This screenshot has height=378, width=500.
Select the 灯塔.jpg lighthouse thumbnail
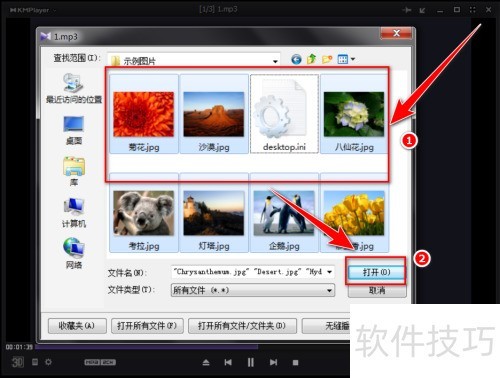214,213
